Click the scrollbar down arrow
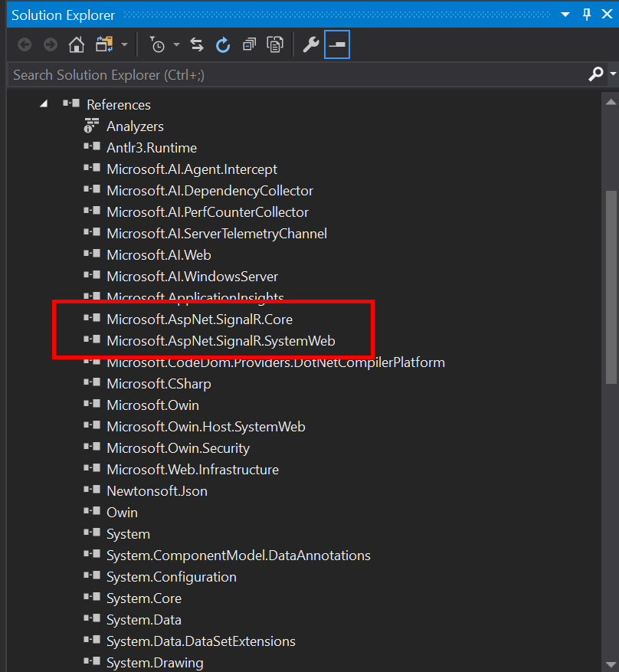This screenshot has width=619, height=672. (x=611, y=664)
